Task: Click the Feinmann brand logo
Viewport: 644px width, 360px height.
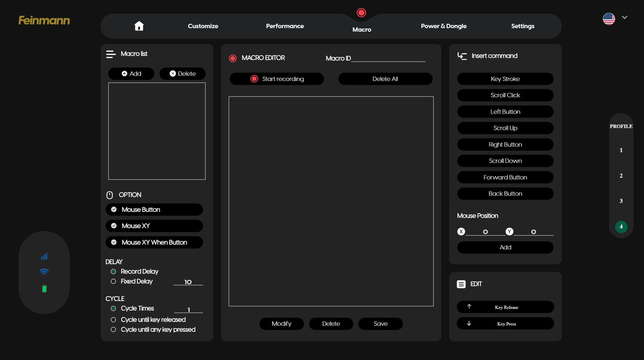Action: (44, 20)
